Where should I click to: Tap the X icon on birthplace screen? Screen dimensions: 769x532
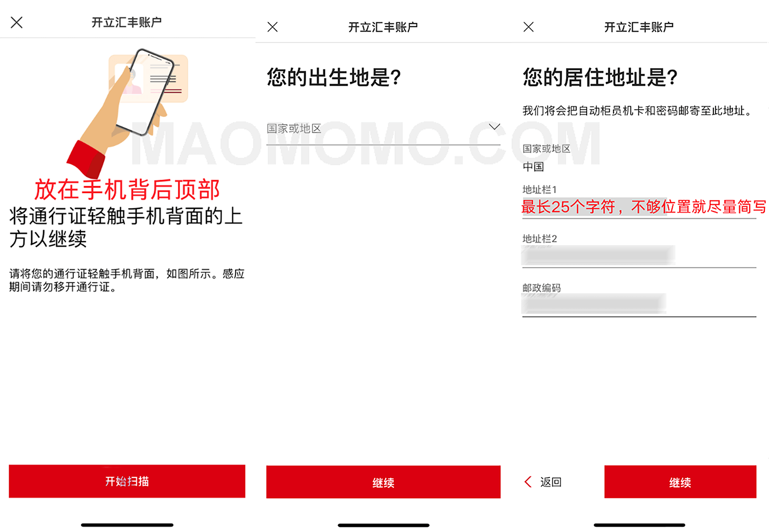point(272,27)
